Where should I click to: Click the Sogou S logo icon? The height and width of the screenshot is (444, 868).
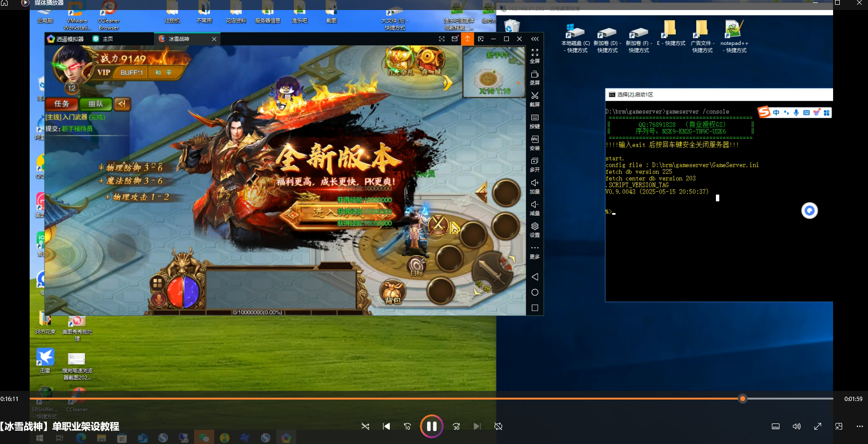764,112
